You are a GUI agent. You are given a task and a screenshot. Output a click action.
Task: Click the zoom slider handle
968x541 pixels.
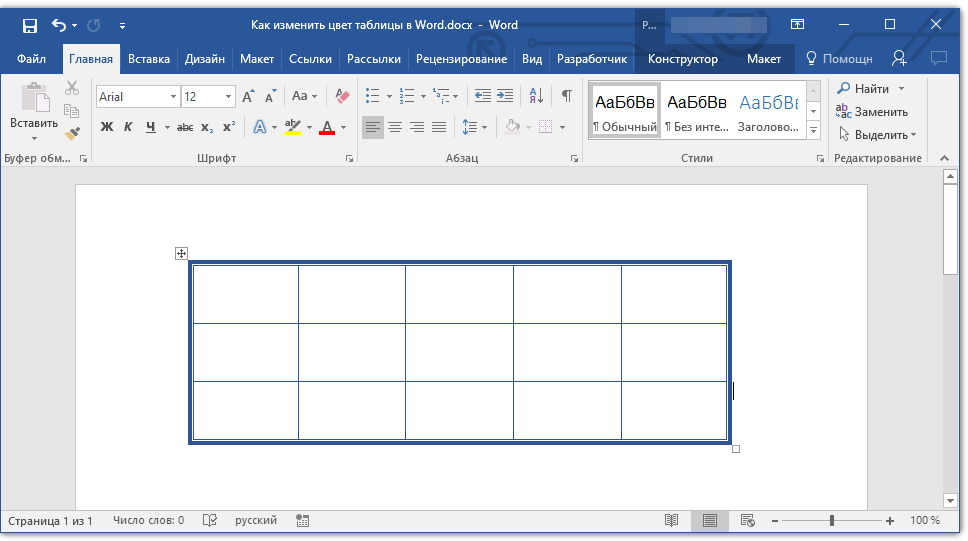(832, 521)
